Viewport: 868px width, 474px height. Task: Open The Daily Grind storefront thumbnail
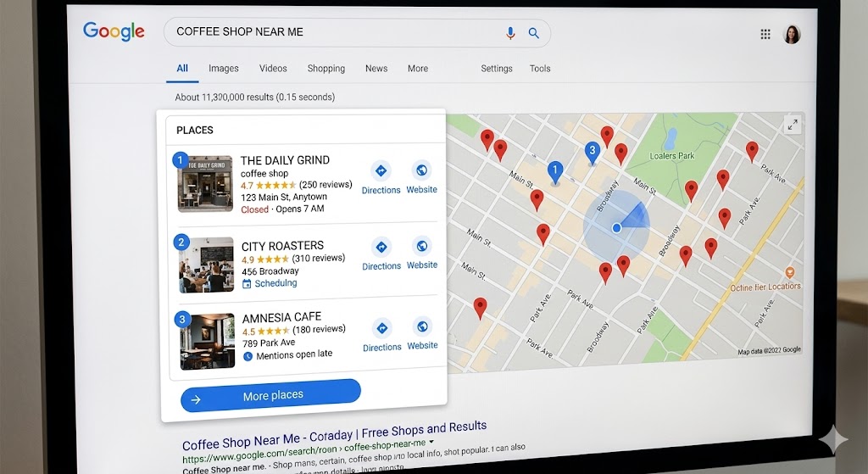[x=205, y=184]
